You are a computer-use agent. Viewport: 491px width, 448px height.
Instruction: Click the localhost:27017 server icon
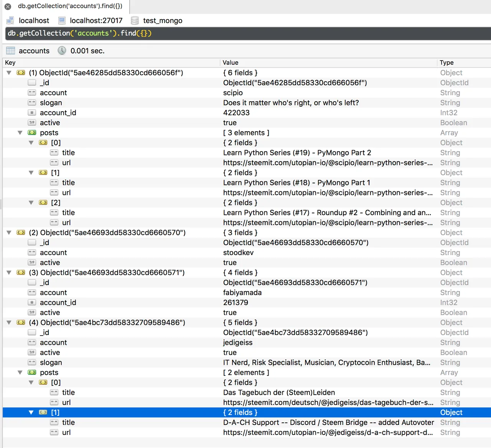click(62, 20)
